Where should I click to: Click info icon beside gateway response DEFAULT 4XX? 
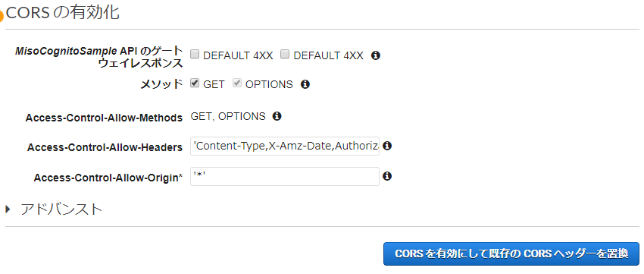tap(375, 55)
